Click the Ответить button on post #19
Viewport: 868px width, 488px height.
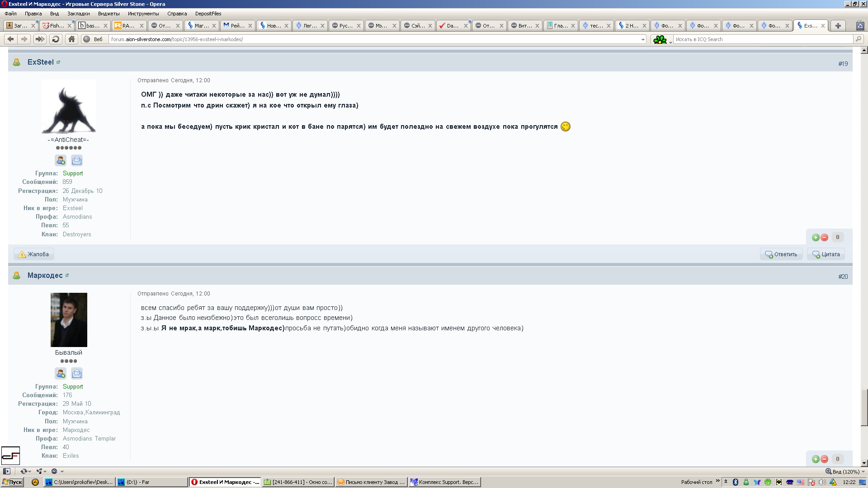point(781,254)
